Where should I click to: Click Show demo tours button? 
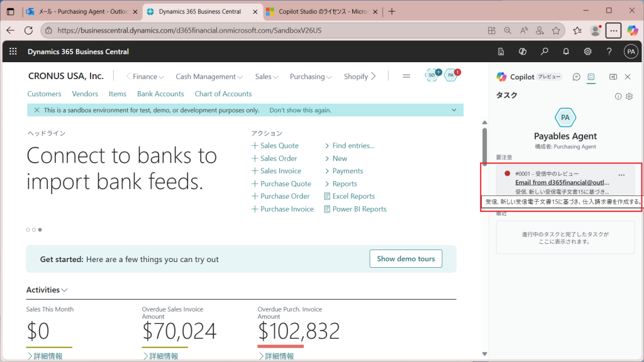(x=406, y=258)
